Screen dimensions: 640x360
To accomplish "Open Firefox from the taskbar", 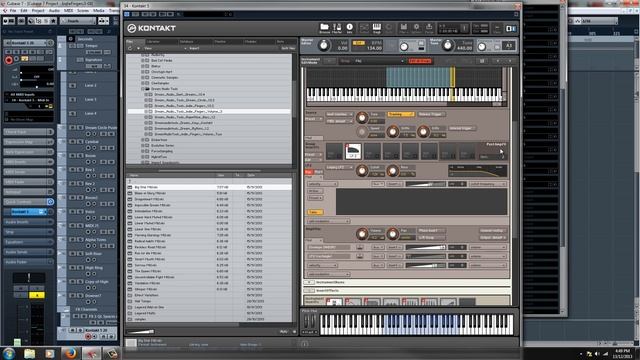I will tap(71, 353).
